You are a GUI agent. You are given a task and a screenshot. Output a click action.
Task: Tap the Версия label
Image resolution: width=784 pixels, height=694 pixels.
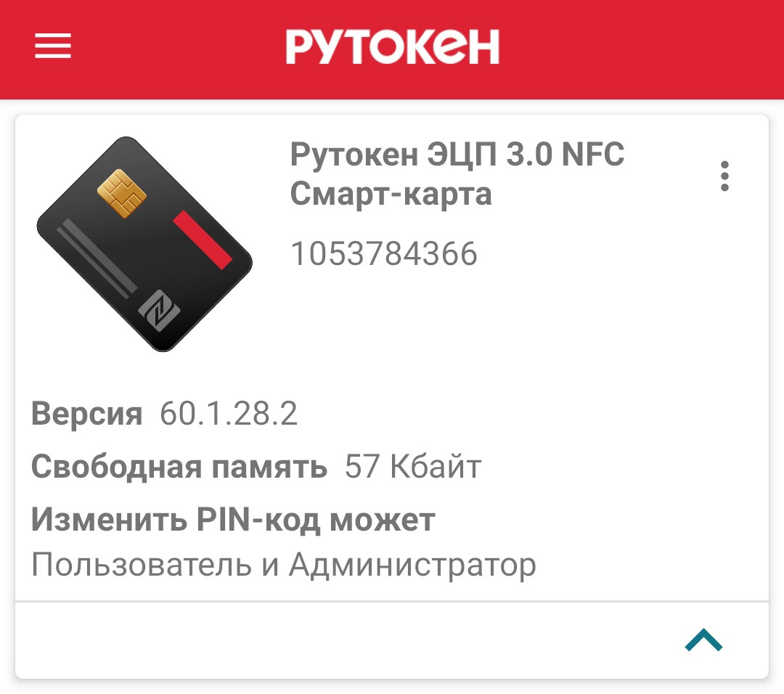[87, 414]
